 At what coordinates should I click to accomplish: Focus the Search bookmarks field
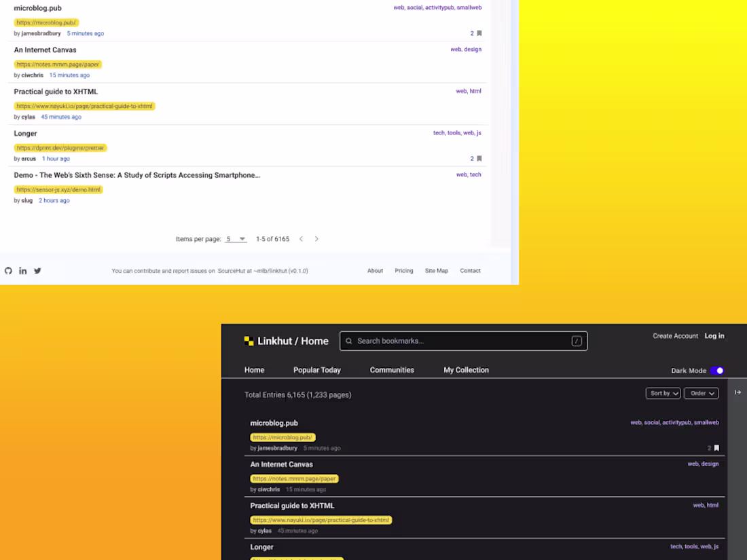pos(463,341)
